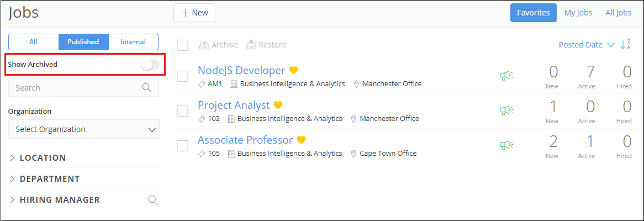Click the favorite heart next to Associate Professor
Screen dimensions: 644x221
302,140
